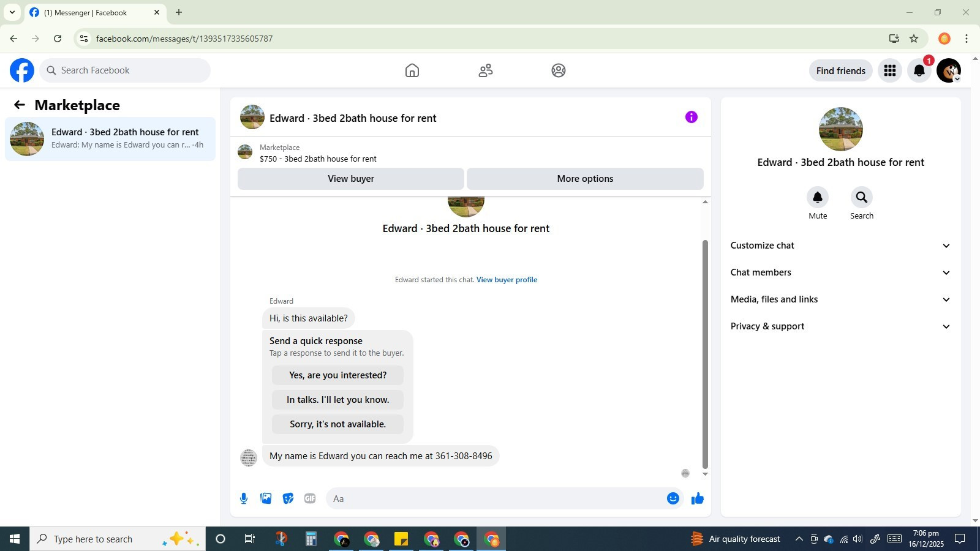Click the chat scroll-down arrow
This screenshot has height=551, width=980.
(705, 474)
